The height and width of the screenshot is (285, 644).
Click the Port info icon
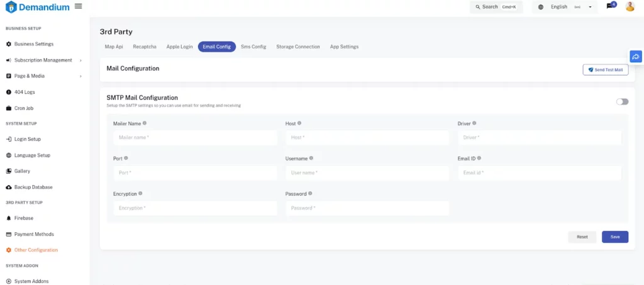pyautogui.click(x=126, y=158)
